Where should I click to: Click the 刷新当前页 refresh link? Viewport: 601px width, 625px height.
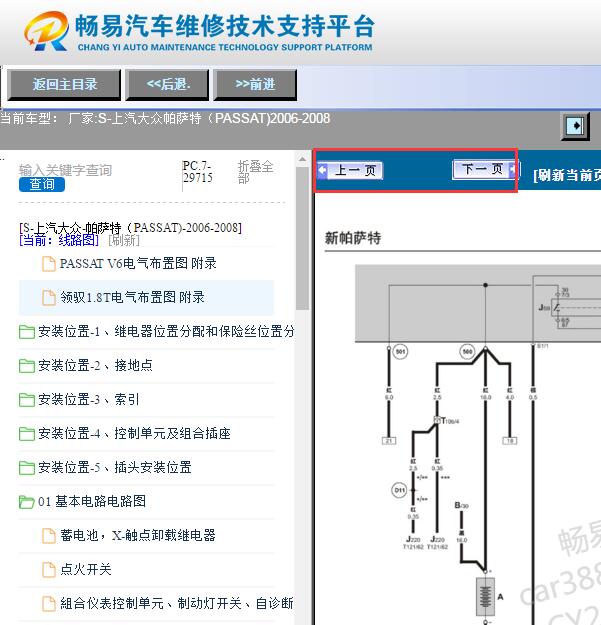click(567, 175)
